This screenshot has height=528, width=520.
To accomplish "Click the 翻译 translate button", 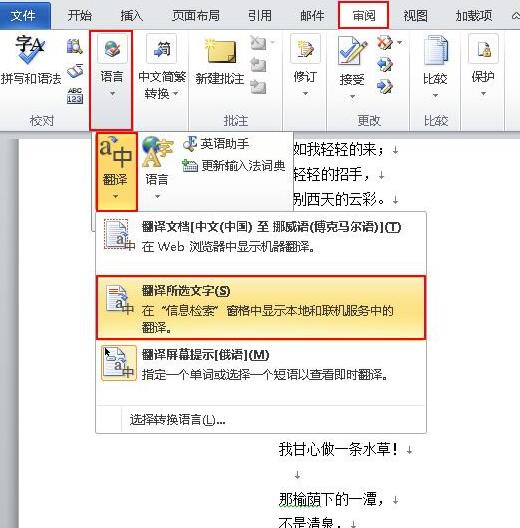I will point(117,172).
